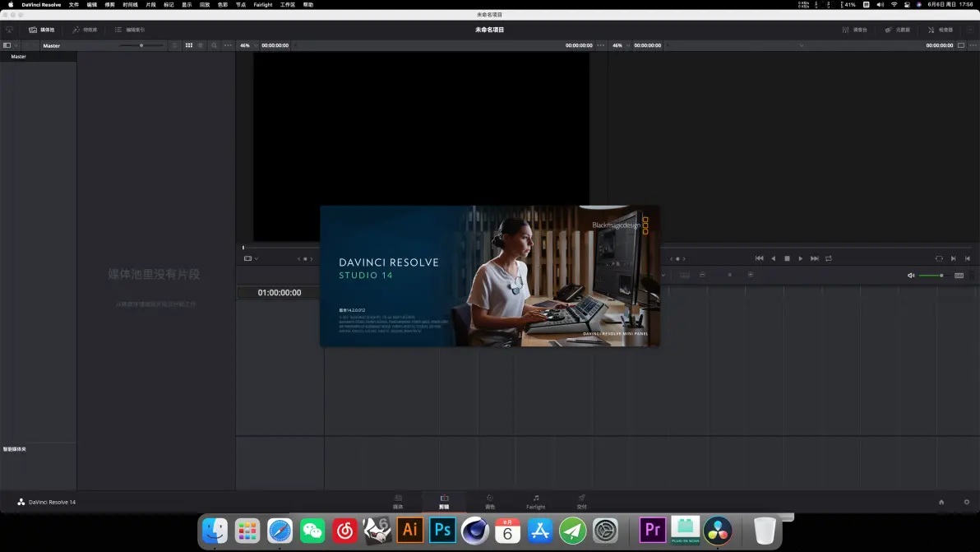Open the Fairlight menu in the menu bar
980x552 pixels.
[x=262, y=4]
